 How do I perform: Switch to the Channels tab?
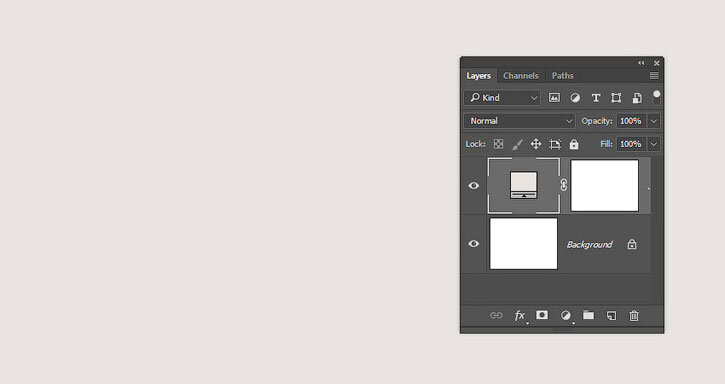pos(521,75)
